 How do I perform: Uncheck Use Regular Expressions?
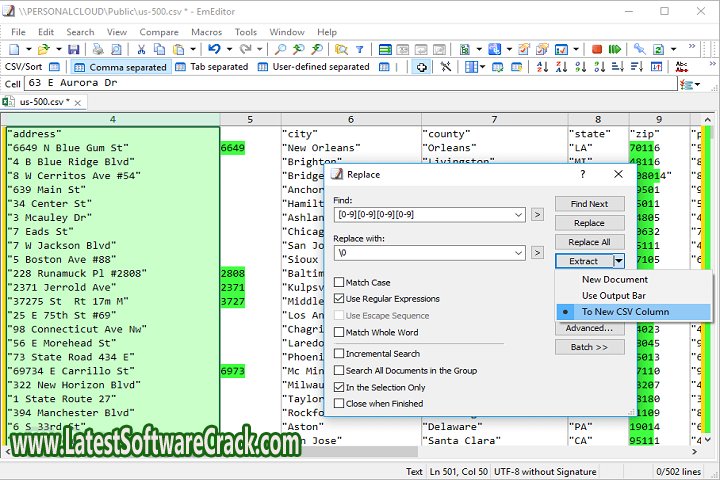pos(340,299)
